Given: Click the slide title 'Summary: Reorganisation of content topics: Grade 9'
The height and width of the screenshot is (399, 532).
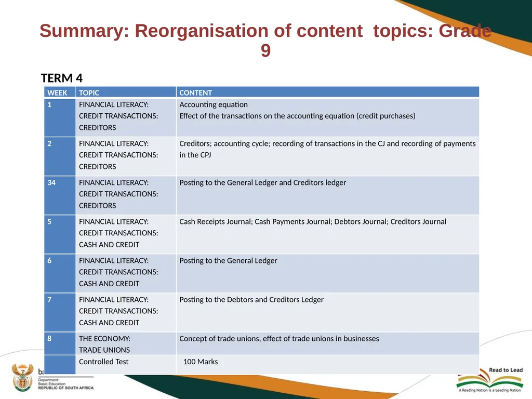Looking at the screenshot, I should [x=265, y=40].
